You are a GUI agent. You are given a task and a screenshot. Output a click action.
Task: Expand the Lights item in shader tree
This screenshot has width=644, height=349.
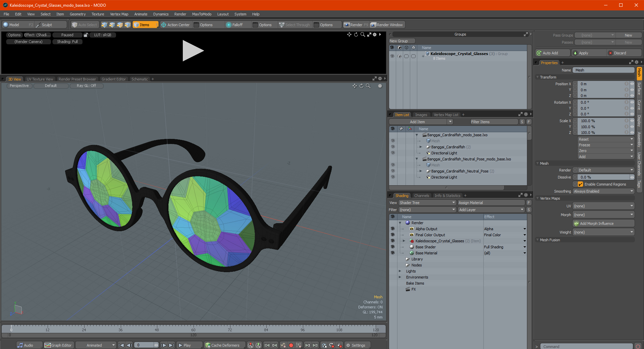(400, 271)
